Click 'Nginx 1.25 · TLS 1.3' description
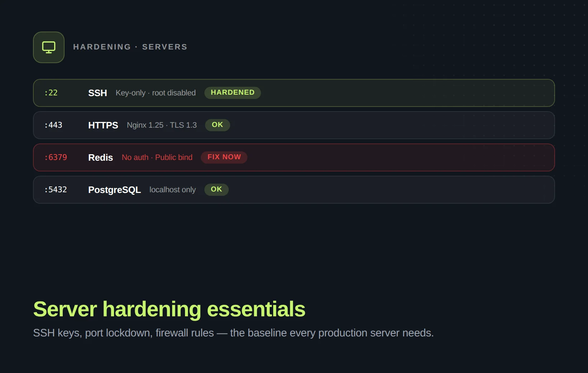Viewport: 588px width, 373px height. point(162,125)
